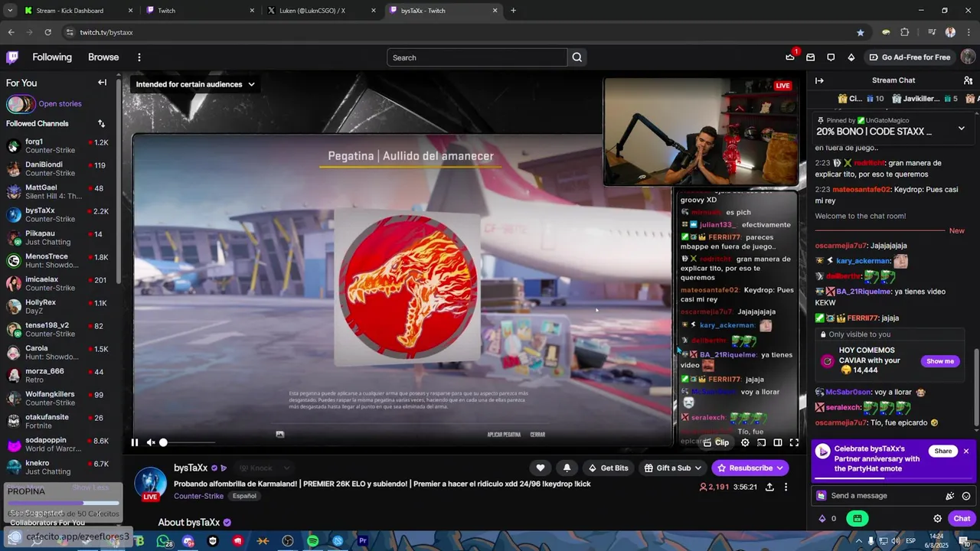980x551 pixels.
Task: Open the Twitch top-nav more menu
Action: coord(139,57)
